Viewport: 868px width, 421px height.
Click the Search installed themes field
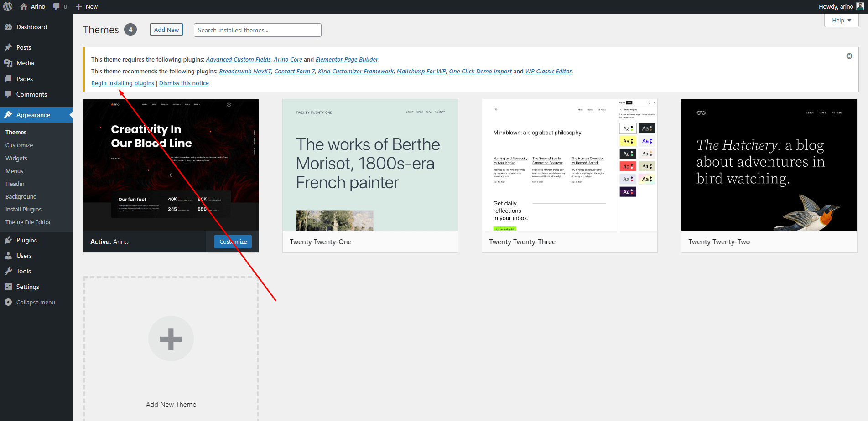point(258,30)
